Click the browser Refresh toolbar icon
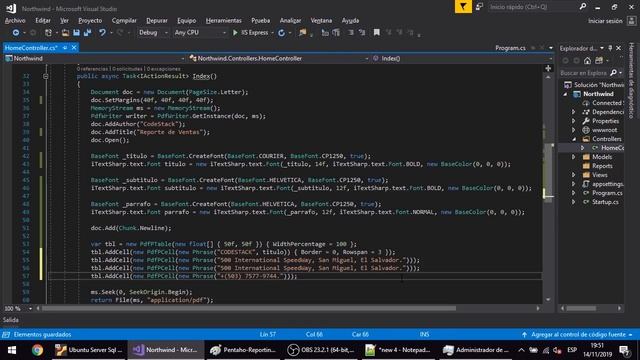 pyautogui.click(x=281, y=33)
